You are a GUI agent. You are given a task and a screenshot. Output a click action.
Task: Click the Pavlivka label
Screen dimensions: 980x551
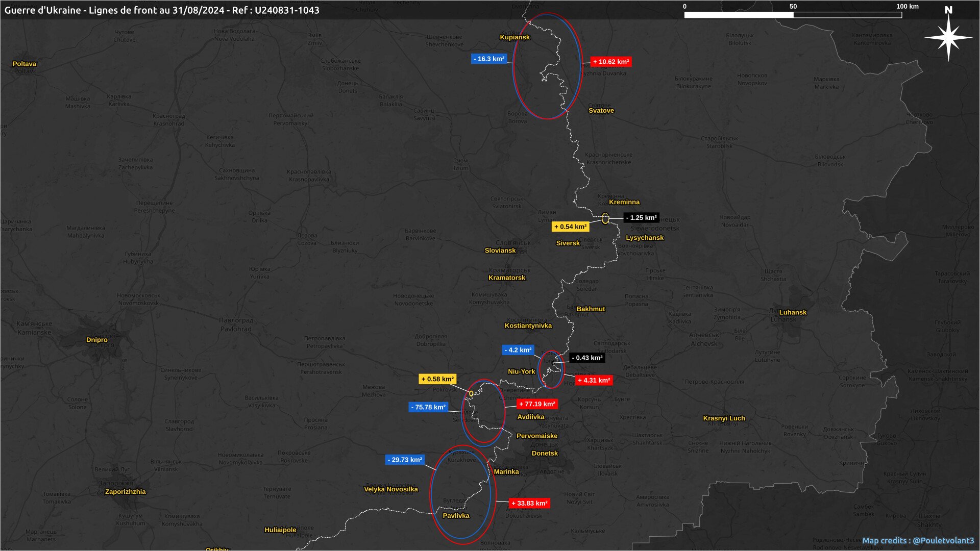(x=456, y=516)
